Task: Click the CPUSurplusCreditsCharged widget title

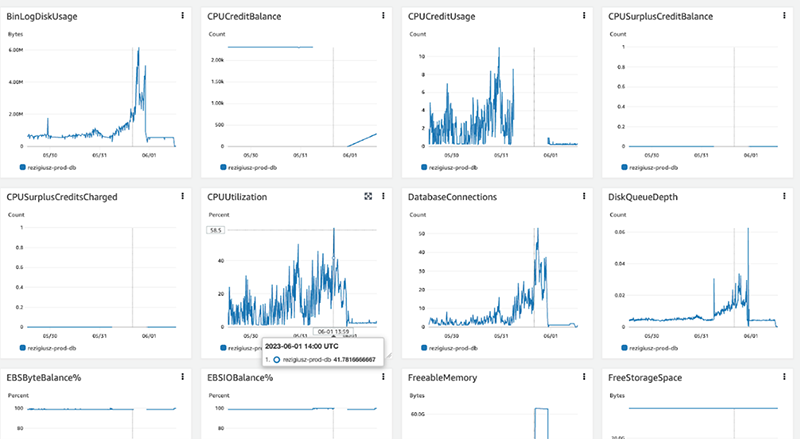Action: (62, 197)
